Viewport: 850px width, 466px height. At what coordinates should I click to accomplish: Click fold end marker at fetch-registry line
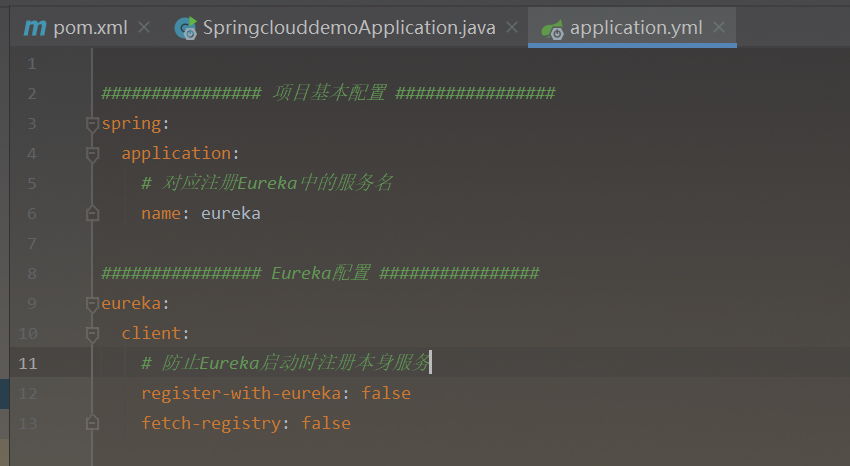pyautogui.click(x=92, y=423)
